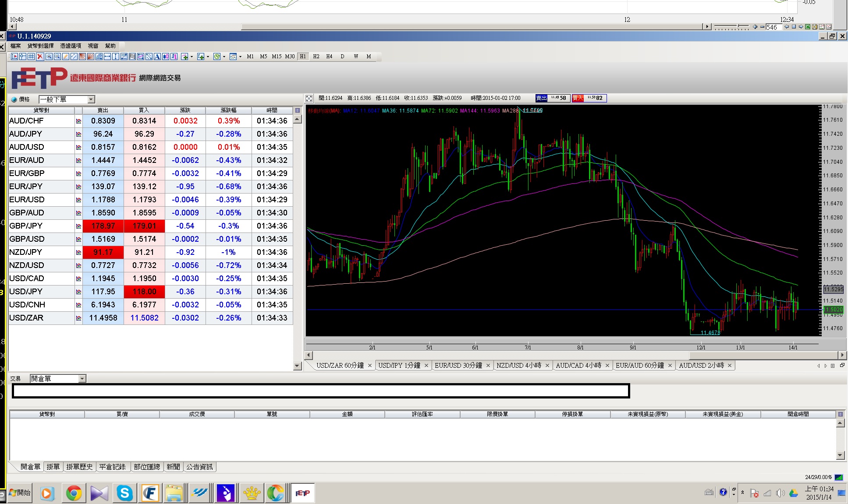Image resolution: width=848 pixels, height=504 pixels.
Task: Toggle the H1 timeframe button
Action: (303, 56)
